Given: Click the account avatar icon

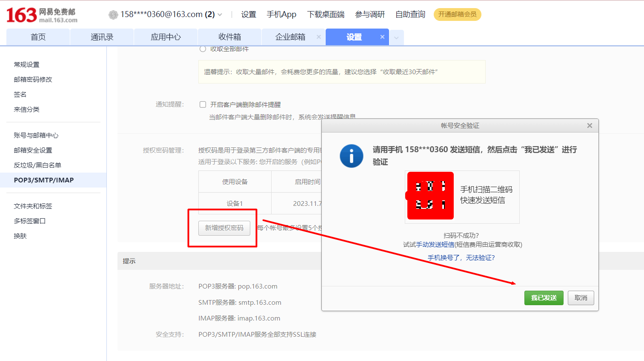Looking at the screenshot, I should [113, 15].
